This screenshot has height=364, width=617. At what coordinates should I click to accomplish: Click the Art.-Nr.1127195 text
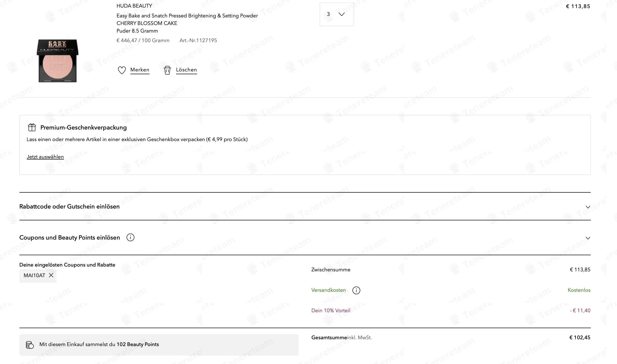click(x=198, y=40)
